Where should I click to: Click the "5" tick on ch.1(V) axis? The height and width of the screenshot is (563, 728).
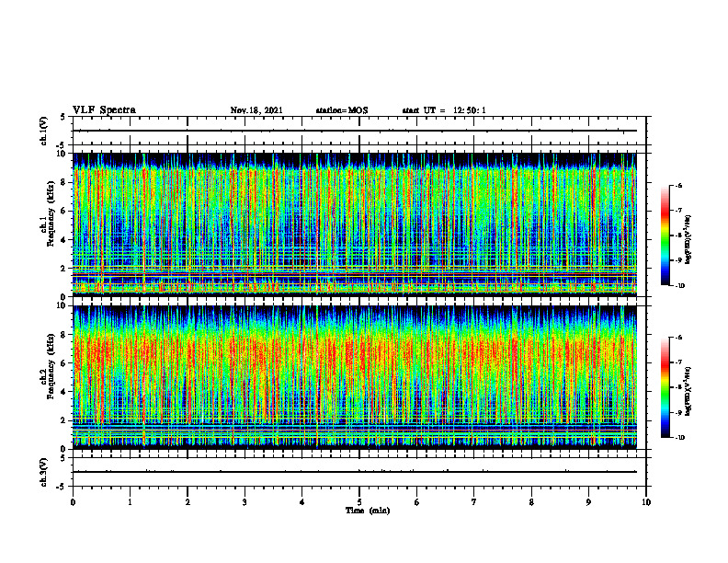click(x=63, y=117)
